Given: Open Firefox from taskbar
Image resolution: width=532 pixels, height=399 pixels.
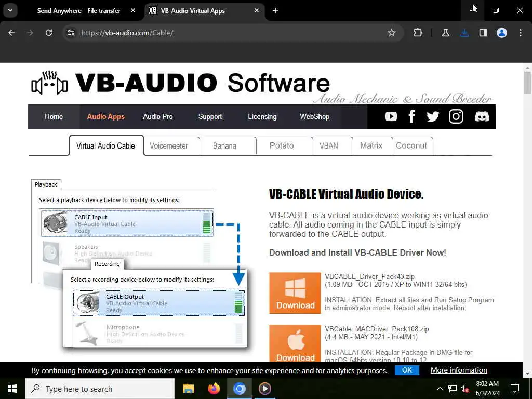Looking at the screenshot, I should 214,389.
